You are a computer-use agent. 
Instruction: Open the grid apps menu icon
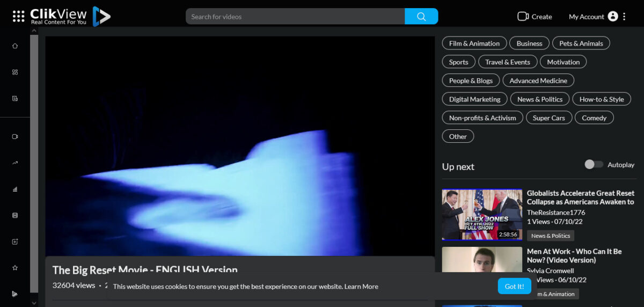[19, 17]
